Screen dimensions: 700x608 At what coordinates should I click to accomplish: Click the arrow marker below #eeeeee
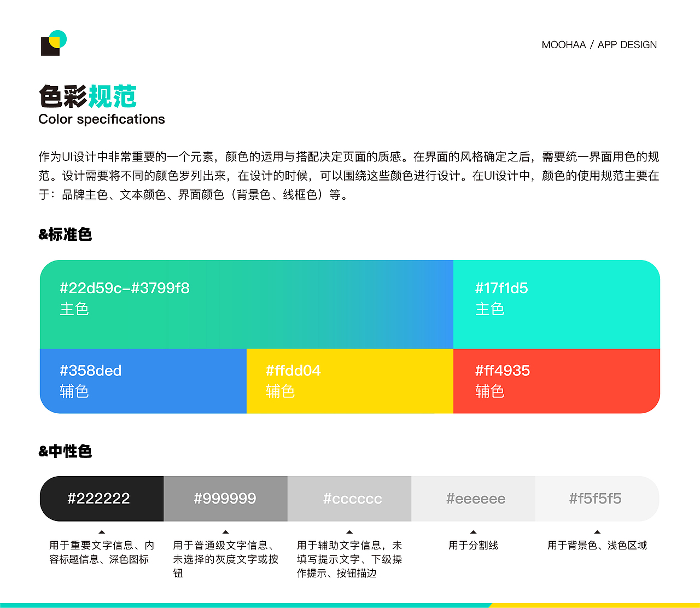point(473,532)
